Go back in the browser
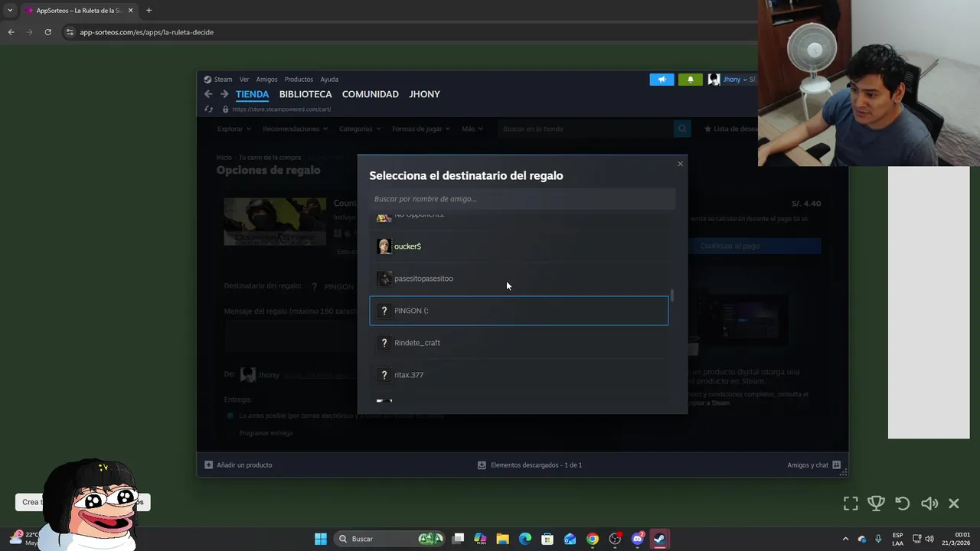980x551 pixels. (11, 32)
